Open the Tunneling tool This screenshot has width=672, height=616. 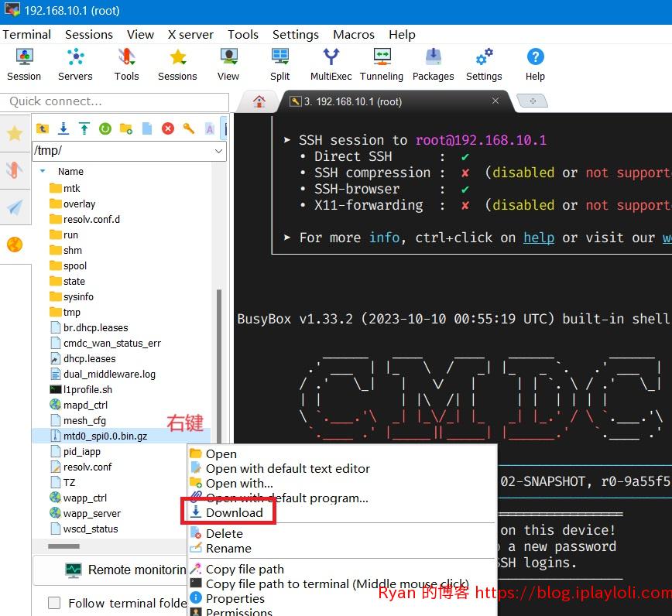click(382, 64)
